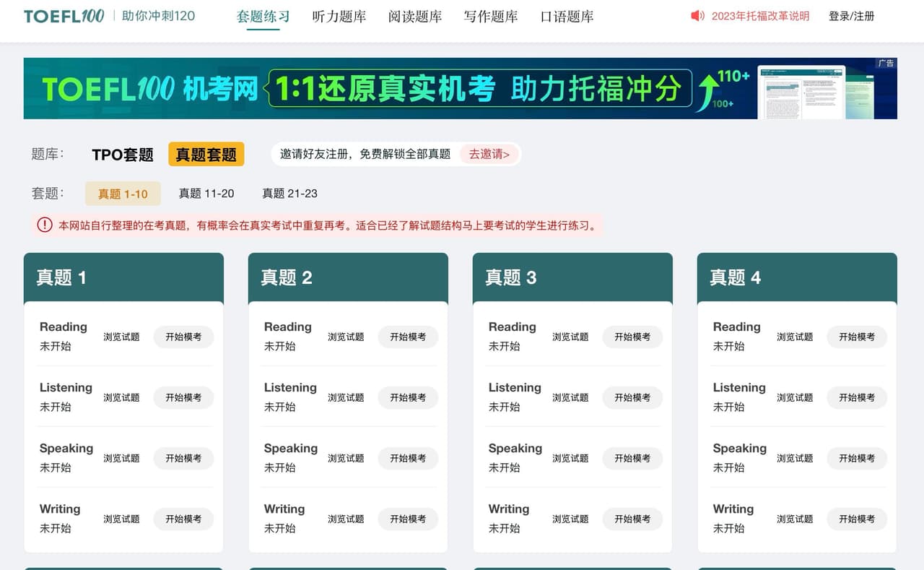This screenshot has width=924, height=570.
Task: Start 真题 1 Writing mock exam
Action: click(183, 519)
